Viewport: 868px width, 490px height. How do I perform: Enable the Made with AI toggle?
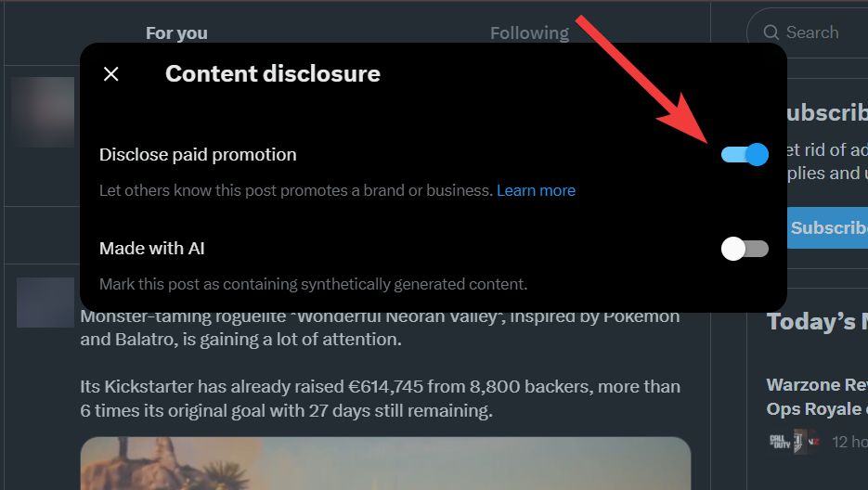[745, 249]
